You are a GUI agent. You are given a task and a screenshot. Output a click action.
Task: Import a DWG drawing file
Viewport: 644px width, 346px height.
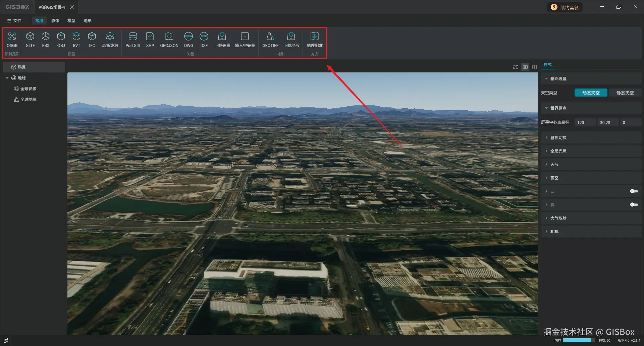[189, 40]
